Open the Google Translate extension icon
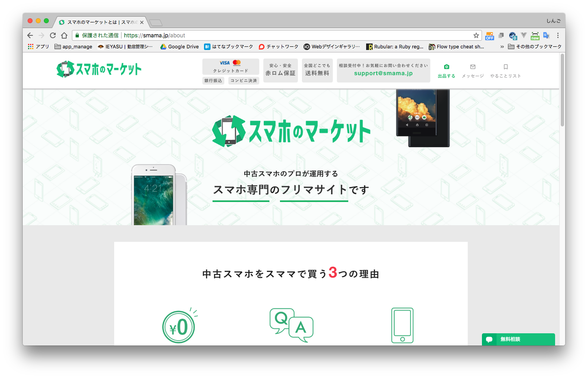Viewport: 588px width, 378px height. [x=546, y=35]
